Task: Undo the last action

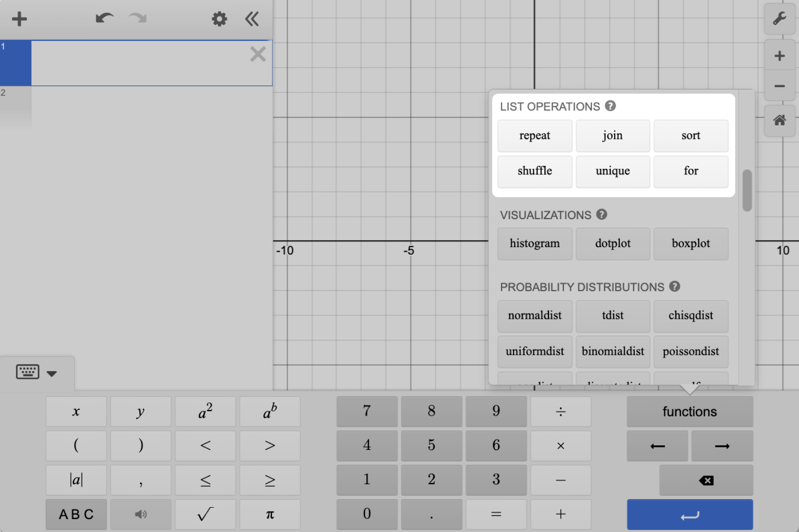Action: [105, 19]
